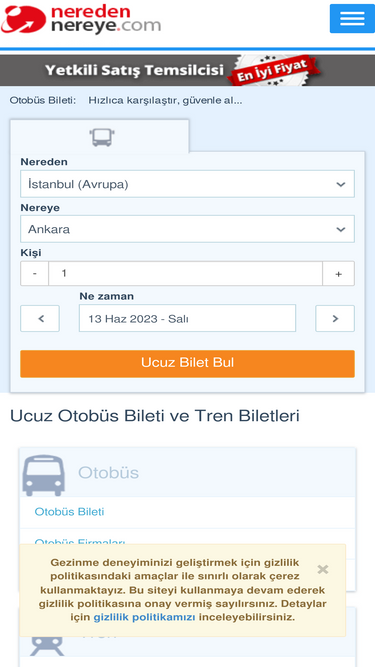Click the Otobüs section heading
Viewport: 375px width, 667px height.
[x=108, y=473]
